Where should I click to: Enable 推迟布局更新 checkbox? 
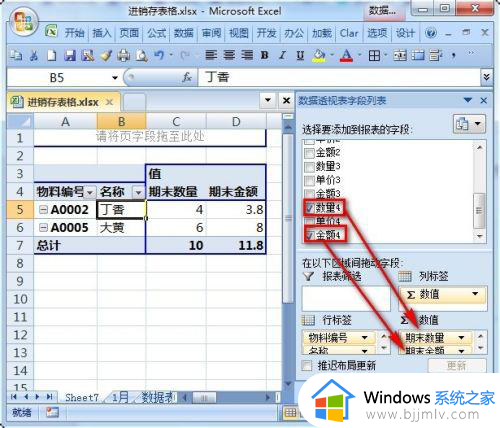(307, 366)
